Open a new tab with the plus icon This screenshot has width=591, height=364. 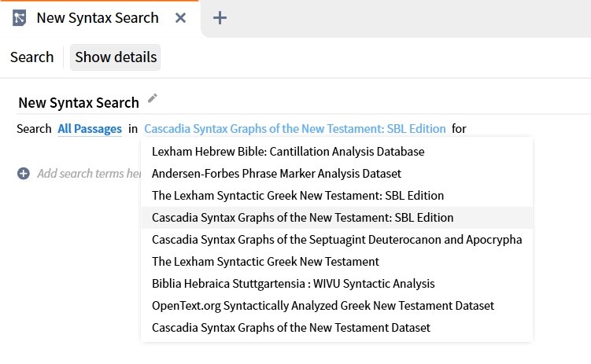pos(220,18)
